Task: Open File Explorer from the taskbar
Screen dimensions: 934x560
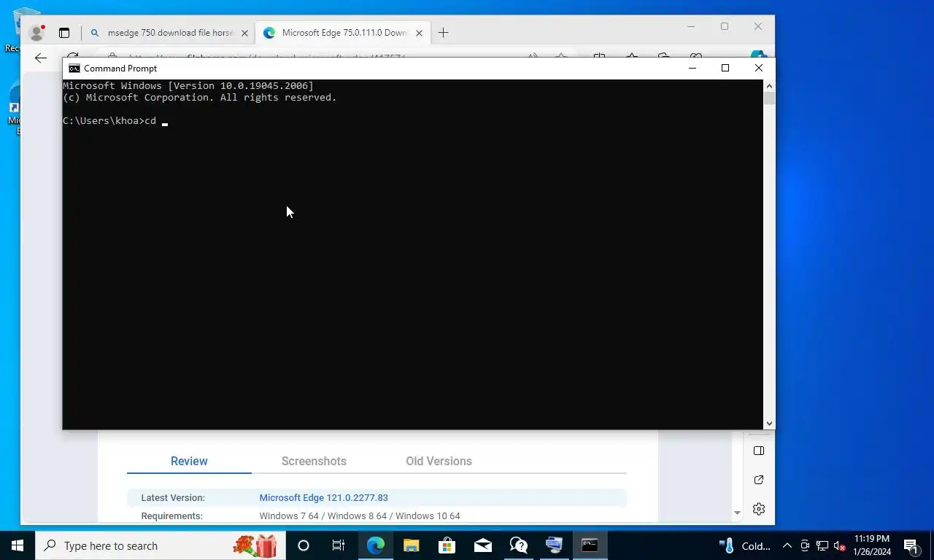Action: click(412, 545)
